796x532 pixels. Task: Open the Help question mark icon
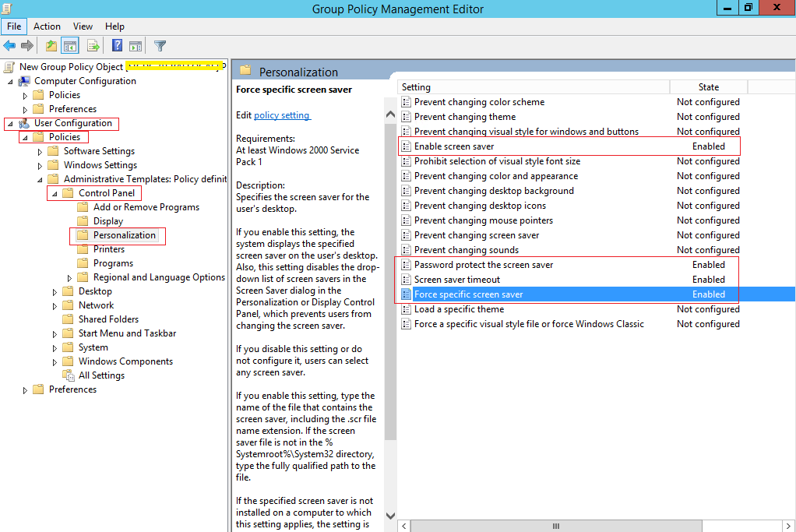click(x=118, y=46)
